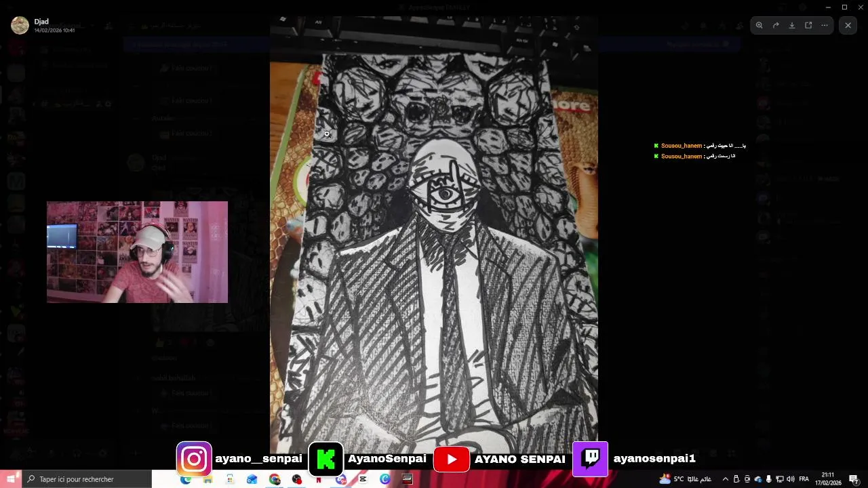Open the volume speaker icon in the tray
Screen dimensions: 868x488
(791, 479)
